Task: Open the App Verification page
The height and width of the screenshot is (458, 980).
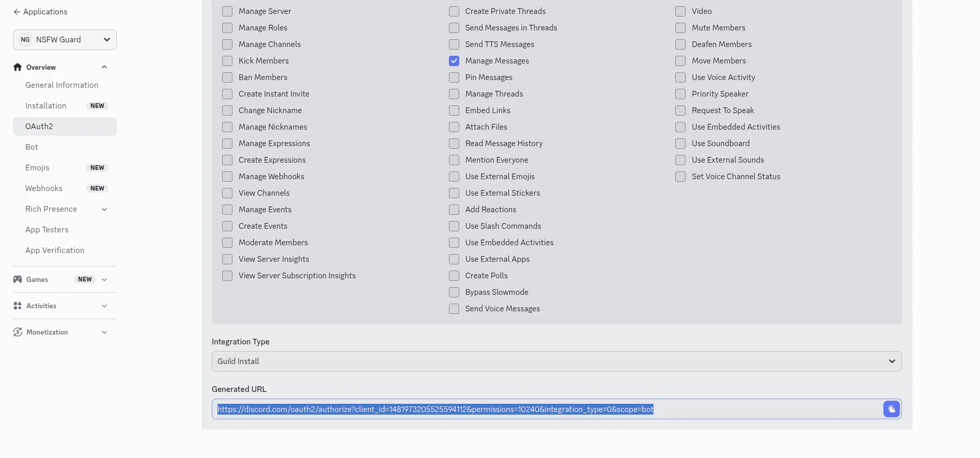Action: coord(55,250)
